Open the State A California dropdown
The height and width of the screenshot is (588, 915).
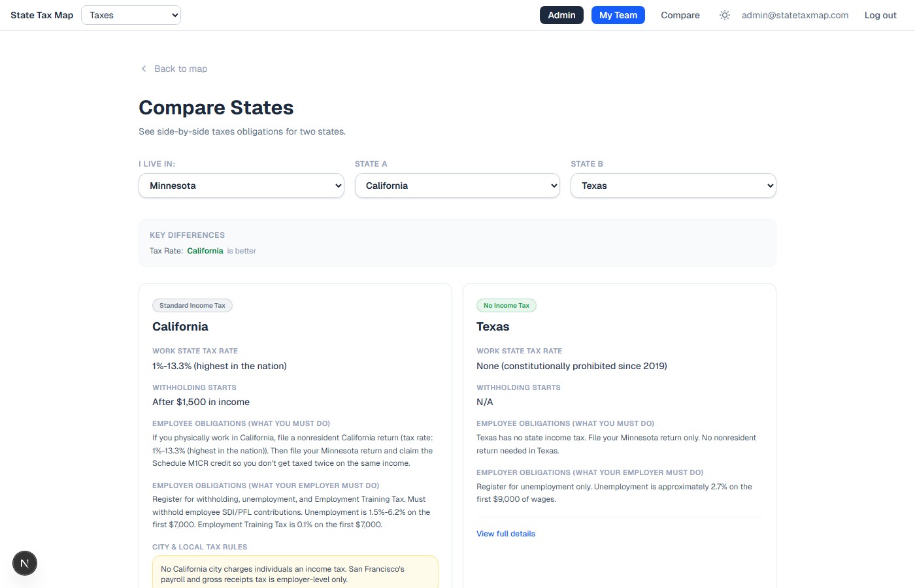457,186
